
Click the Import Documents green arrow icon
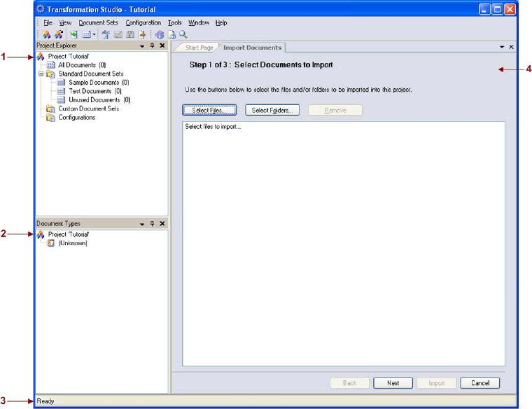[73, 34]
